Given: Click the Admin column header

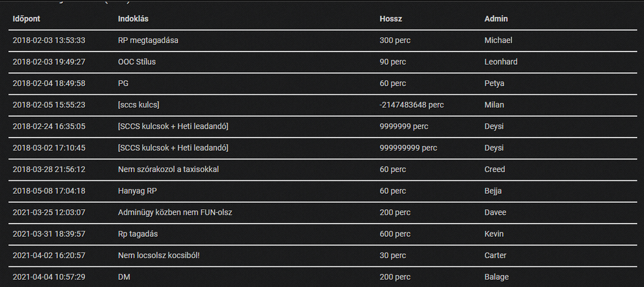Looking at the screenshot, I should 496,19.
